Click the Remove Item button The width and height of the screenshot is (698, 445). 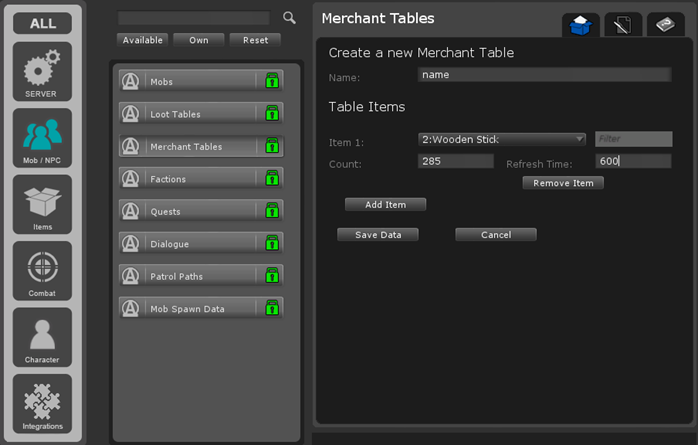click(x=563, y=183)
